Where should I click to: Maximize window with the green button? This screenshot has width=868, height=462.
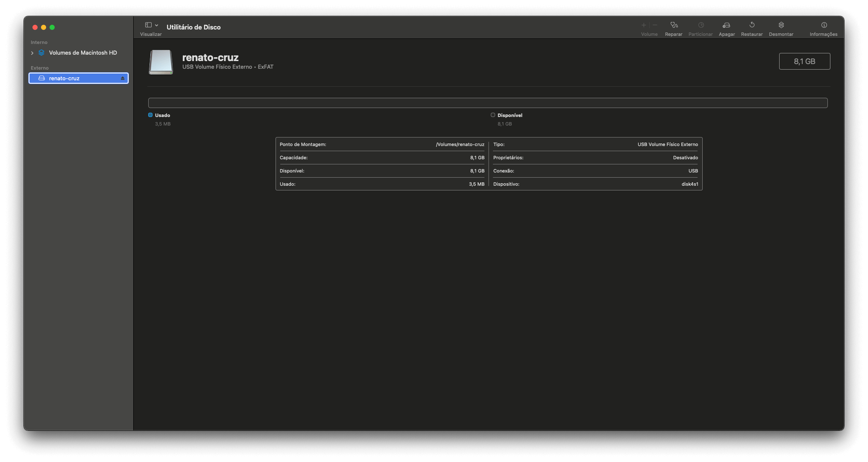pyautogui.click(x=52, y=27)
